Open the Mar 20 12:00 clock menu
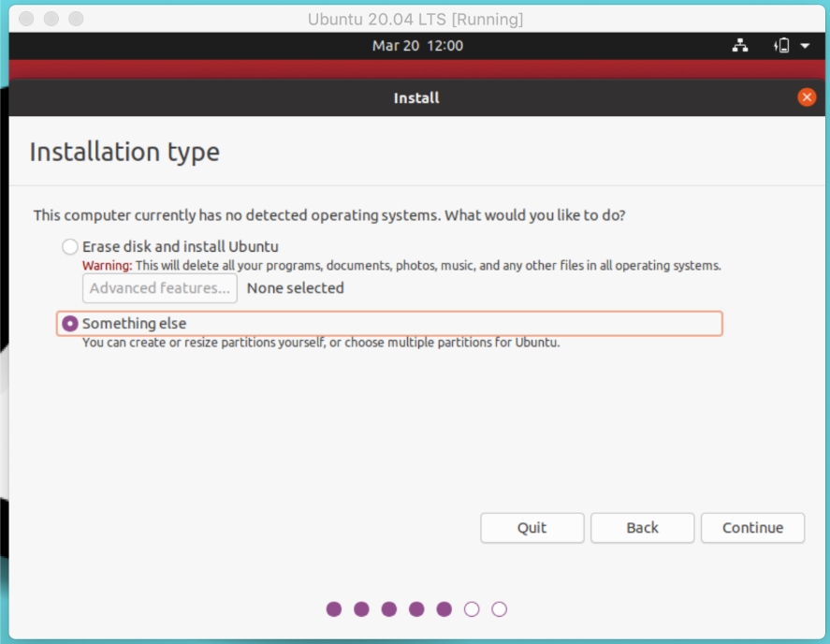830x644 pixels. [417, 46]
